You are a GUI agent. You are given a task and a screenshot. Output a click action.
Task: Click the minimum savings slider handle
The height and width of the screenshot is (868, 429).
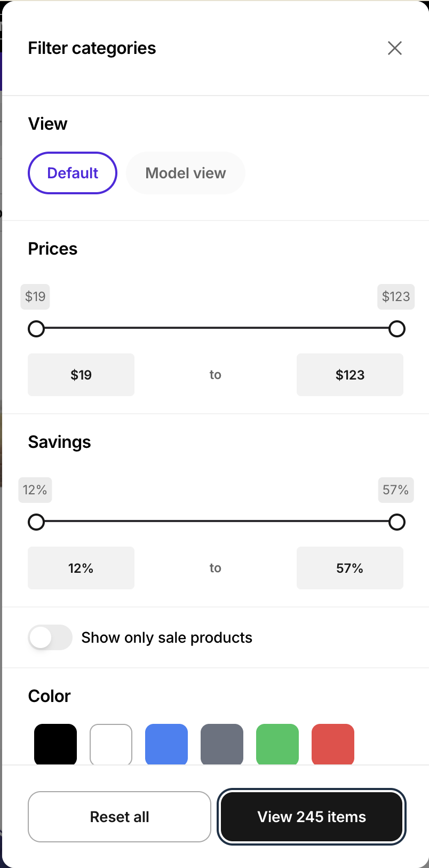click(36, 522)
